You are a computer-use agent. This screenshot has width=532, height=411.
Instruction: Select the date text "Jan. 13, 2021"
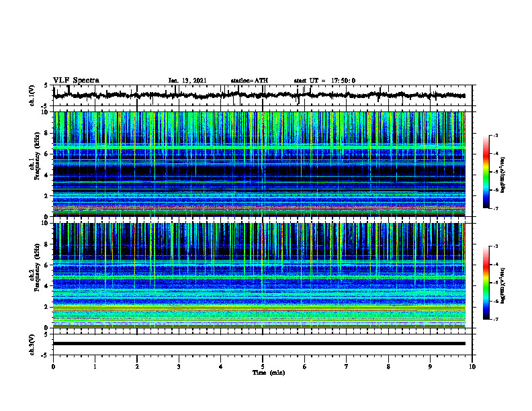point(187,81)
